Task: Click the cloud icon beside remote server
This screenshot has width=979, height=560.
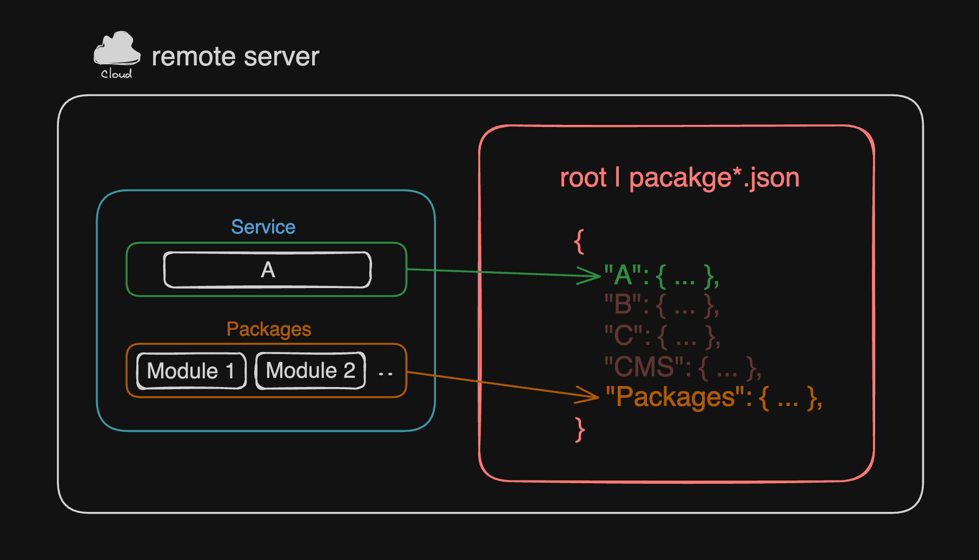Action: [x=117, y=49]
